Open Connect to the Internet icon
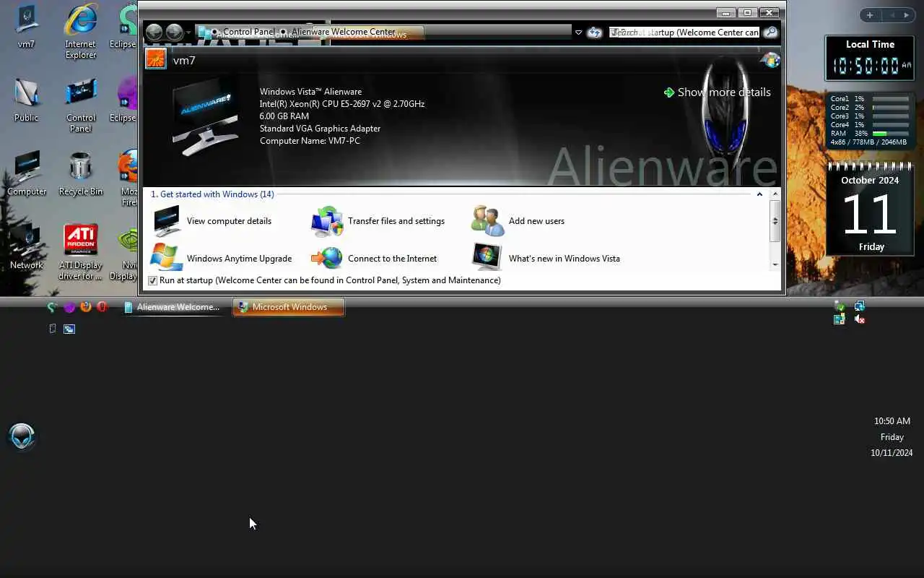Screen dimensions: 924x578 point(327,258)
